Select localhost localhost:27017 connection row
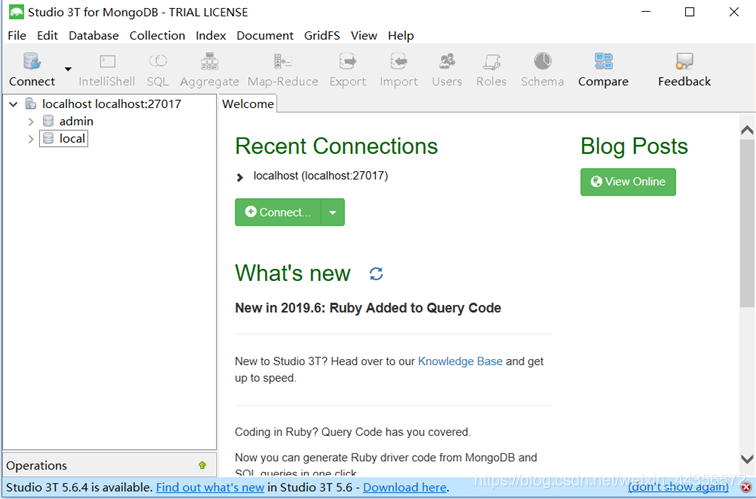Image resolution: width=756 pixels, height=499 pixels. [111, 104]
